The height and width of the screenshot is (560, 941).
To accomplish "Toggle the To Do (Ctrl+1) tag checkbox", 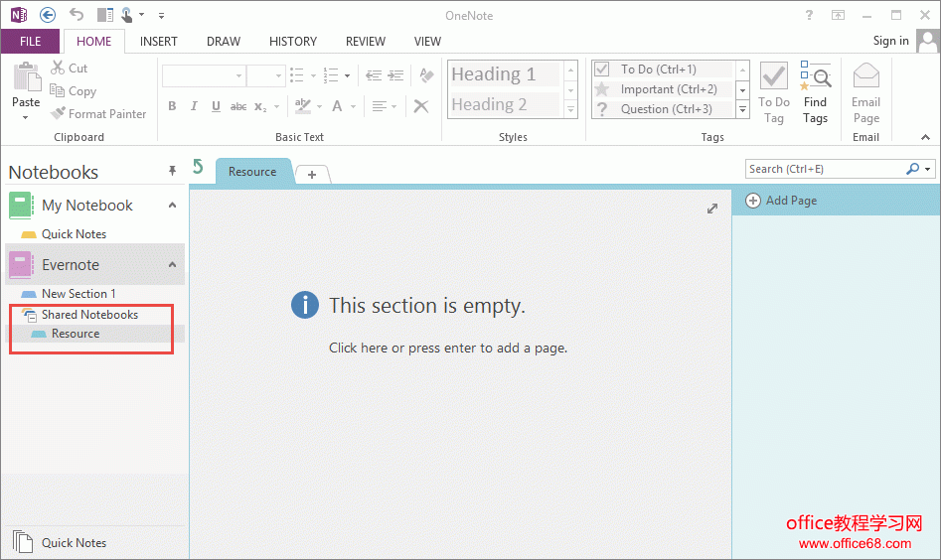I will pyautogui.click(x=601, y=70).
